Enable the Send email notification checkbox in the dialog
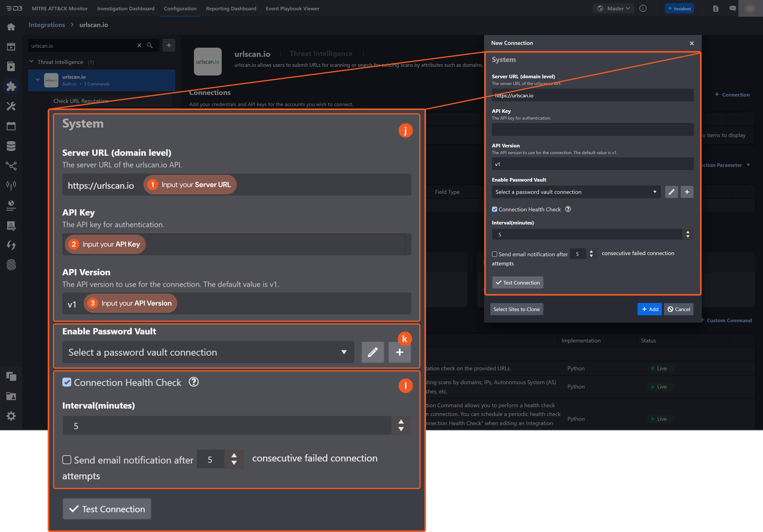The image size is (763, 532). (x=495, y=254)
